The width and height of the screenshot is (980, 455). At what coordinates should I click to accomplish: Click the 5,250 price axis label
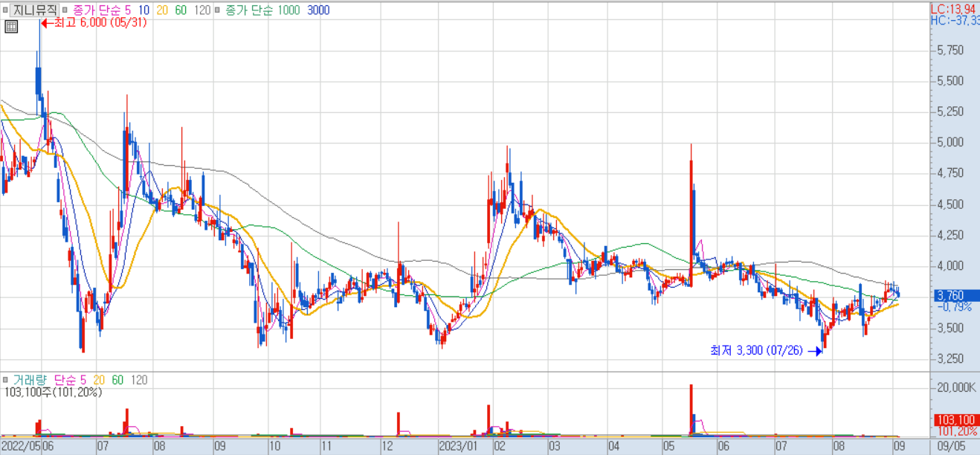(952, 112)
